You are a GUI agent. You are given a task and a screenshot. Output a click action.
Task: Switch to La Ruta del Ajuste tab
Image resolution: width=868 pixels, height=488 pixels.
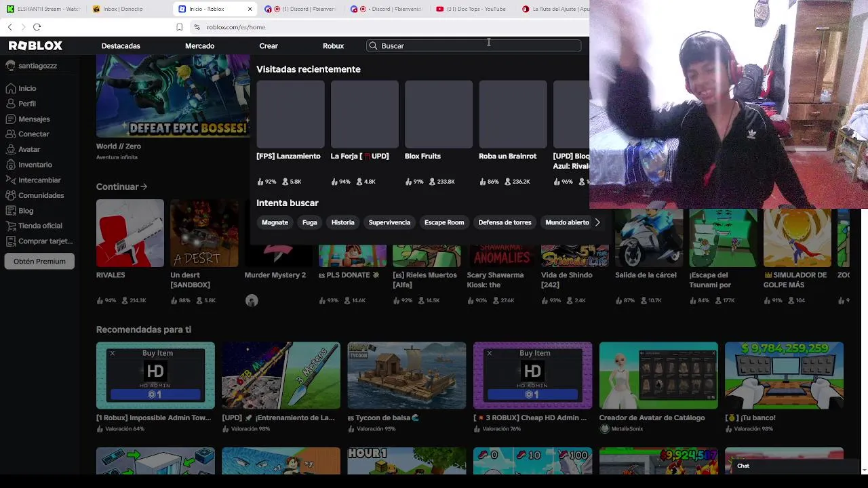[555, 9]
